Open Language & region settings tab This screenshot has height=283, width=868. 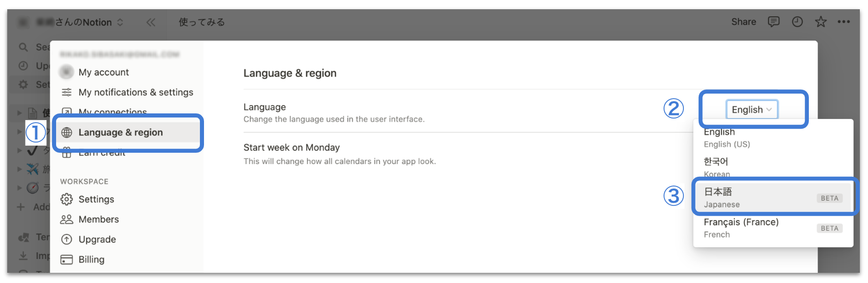(121, 133)
